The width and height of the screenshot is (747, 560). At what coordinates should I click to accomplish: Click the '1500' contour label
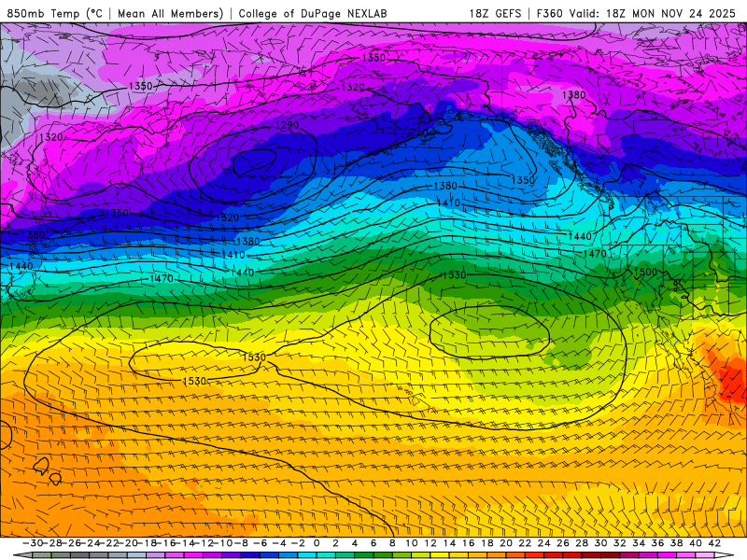point(645,272)
